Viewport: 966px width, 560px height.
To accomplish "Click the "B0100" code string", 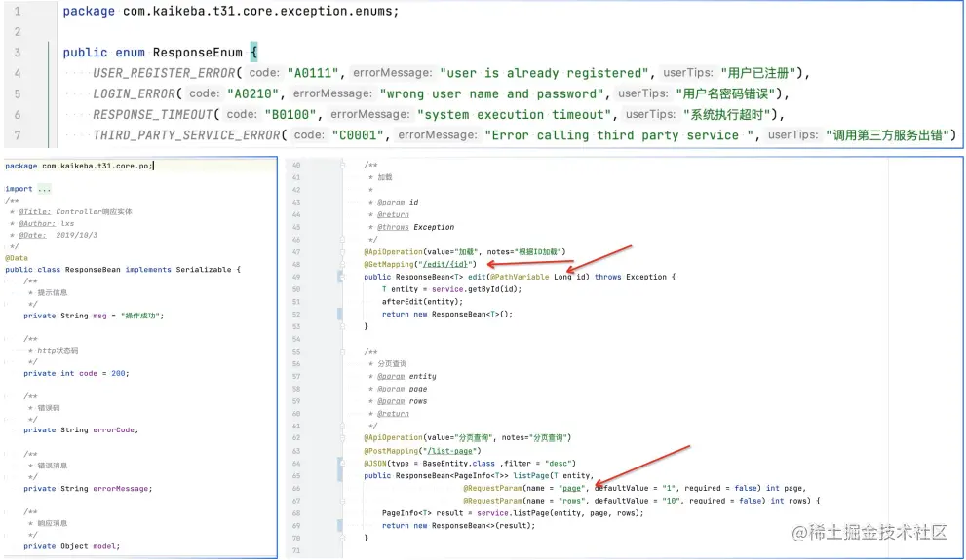I will 290,115.
